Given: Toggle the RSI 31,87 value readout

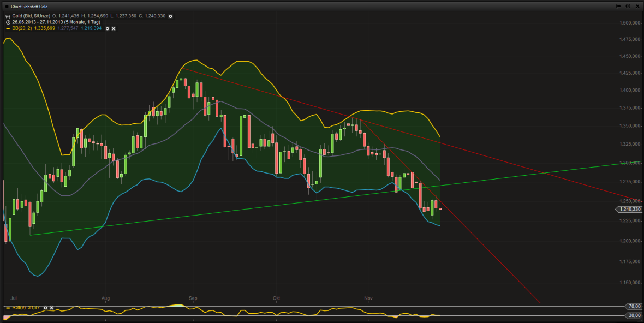Looking at the screenshot, I should pyautogui.click(x=34, y=307).
